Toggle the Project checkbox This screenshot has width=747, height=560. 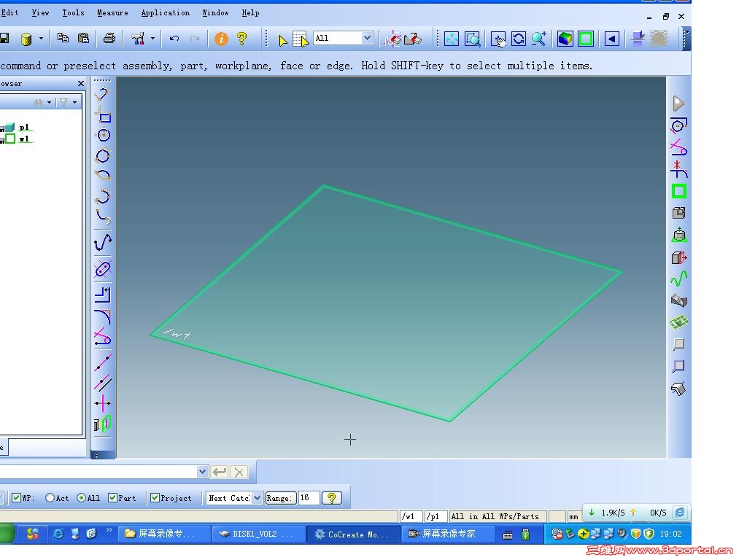155,497
